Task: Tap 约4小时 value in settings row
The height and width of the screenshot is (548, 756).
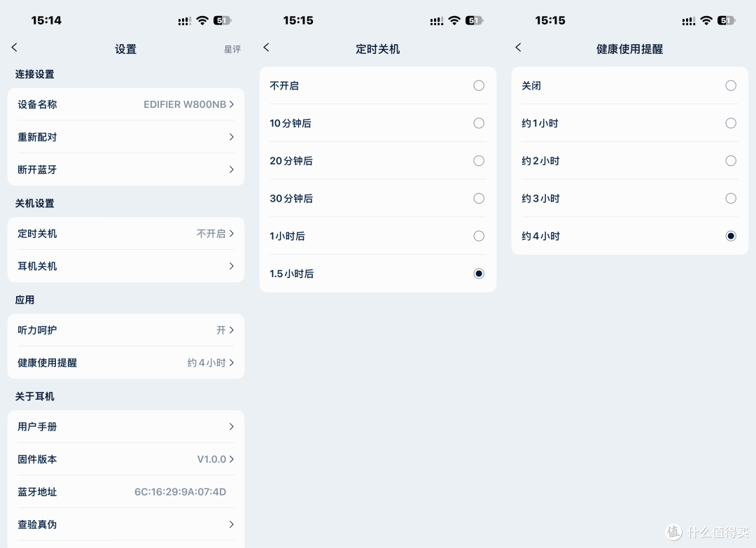Action: [206, 363]
